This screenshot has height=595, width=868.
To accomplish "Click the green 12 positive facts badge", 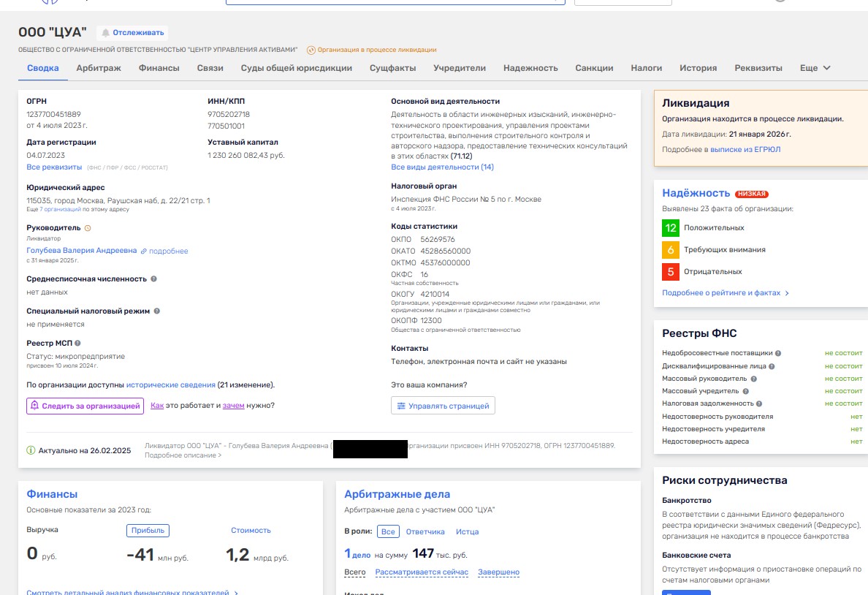I will (671, 228).
